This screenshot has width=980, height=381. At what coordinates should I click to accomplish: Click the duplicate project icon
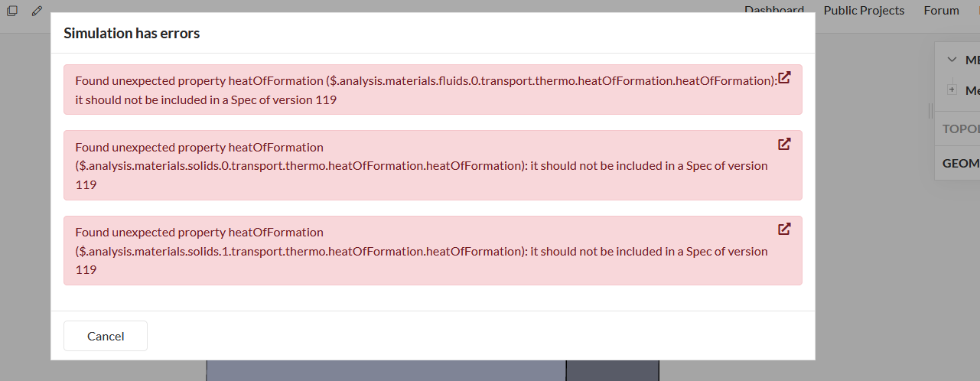(x=12, y=11)
